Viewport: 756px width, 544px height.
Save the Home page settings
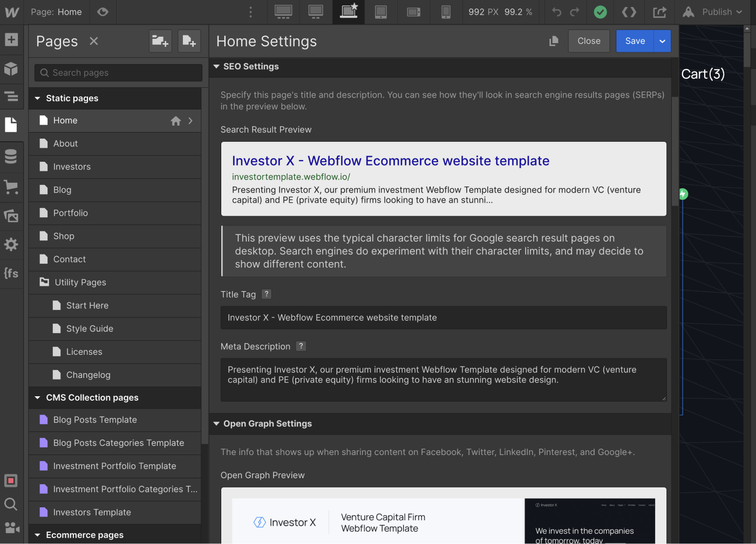[x=635, y=41]
